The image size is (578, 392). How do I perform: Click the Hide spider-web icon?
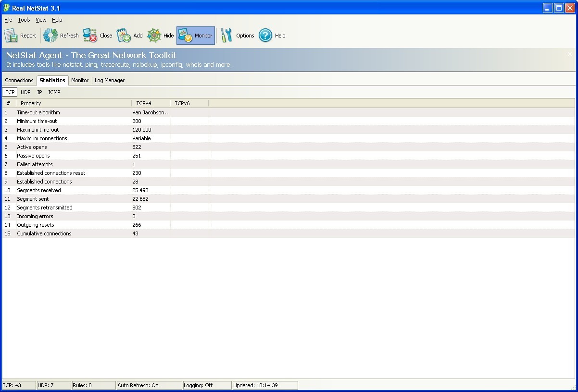tap(154, 36)
